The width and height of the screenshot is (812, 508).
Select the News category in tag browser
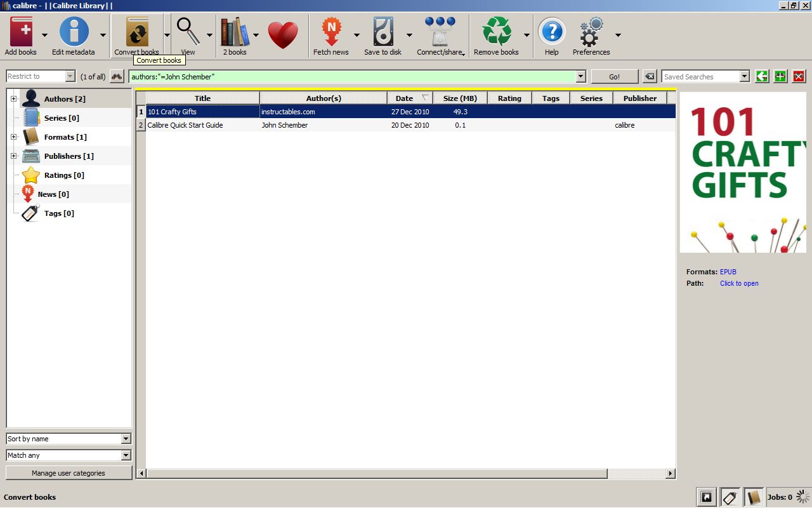pyautogui.click(x=53, y=194)
